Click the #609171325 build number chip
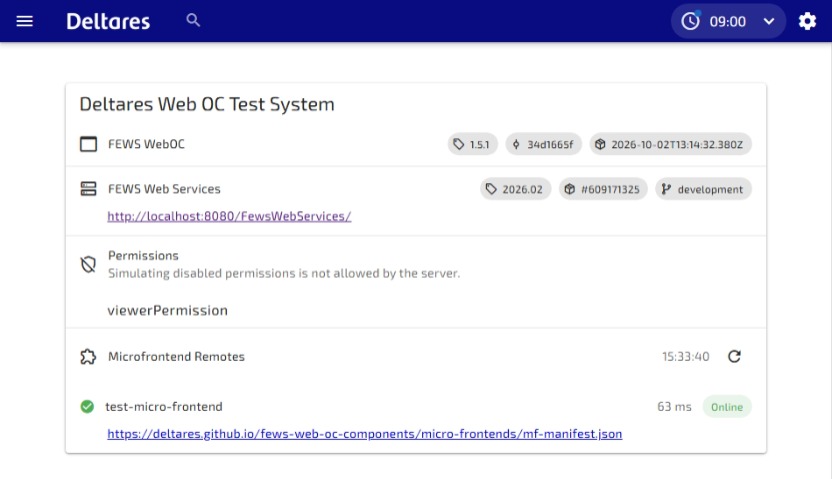 click(603, 189)
